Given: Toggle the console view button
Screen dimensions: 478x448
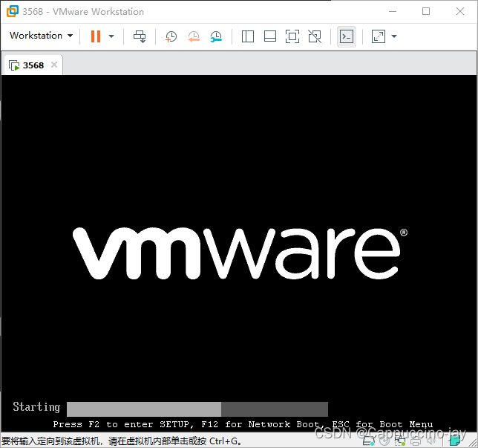Looking at the screenshot, I should coord(347,36).
